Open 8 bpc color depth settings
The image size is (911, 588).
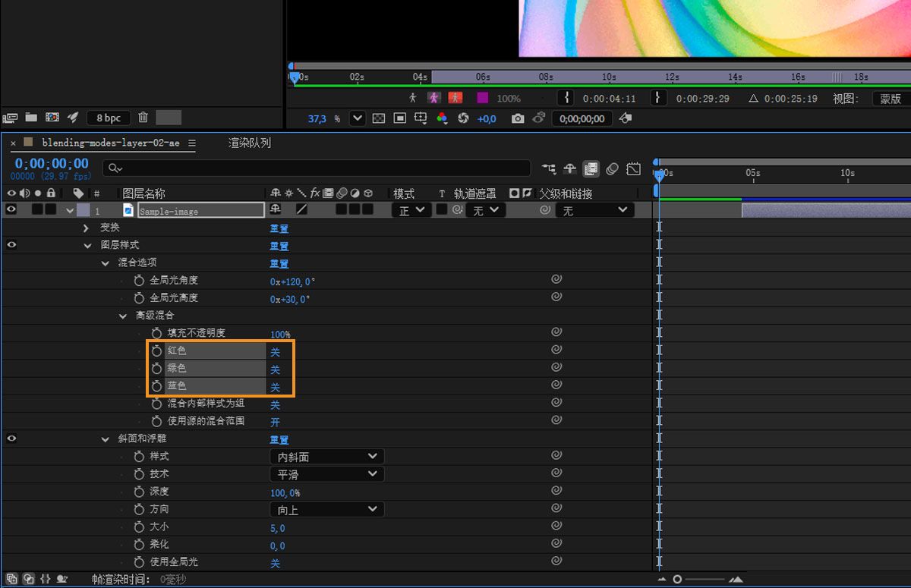(x=109, y=118)
